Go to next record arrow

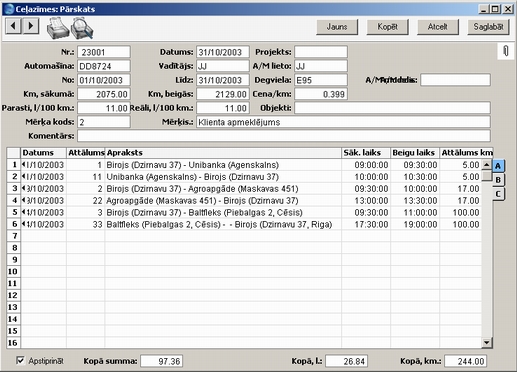31,26
